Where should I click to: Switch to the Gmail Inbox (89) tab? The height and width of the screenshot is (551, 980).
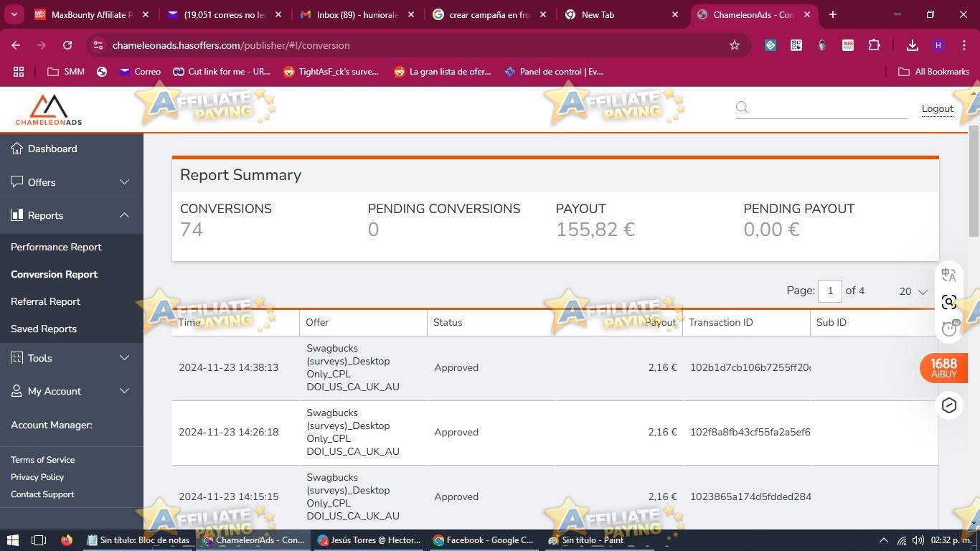tap(356, 14)
